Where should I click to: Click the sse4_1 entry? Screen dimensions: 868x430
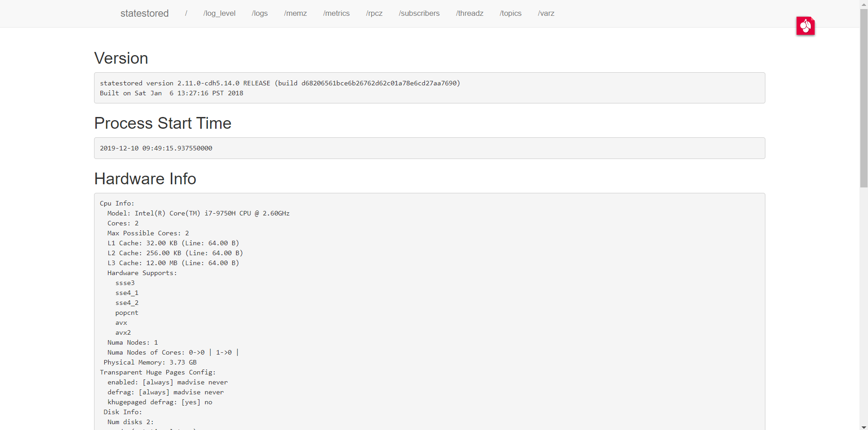pos(127,293)
